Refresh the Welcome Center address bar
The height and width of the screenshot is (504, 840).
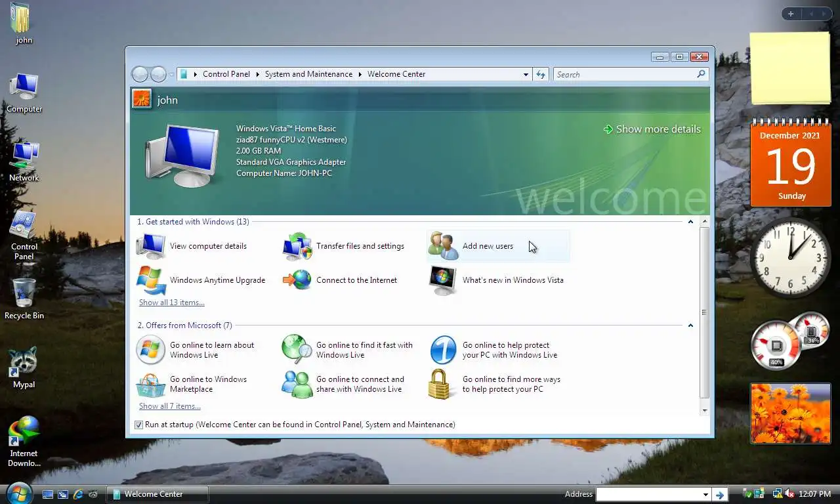click(541, 74)
